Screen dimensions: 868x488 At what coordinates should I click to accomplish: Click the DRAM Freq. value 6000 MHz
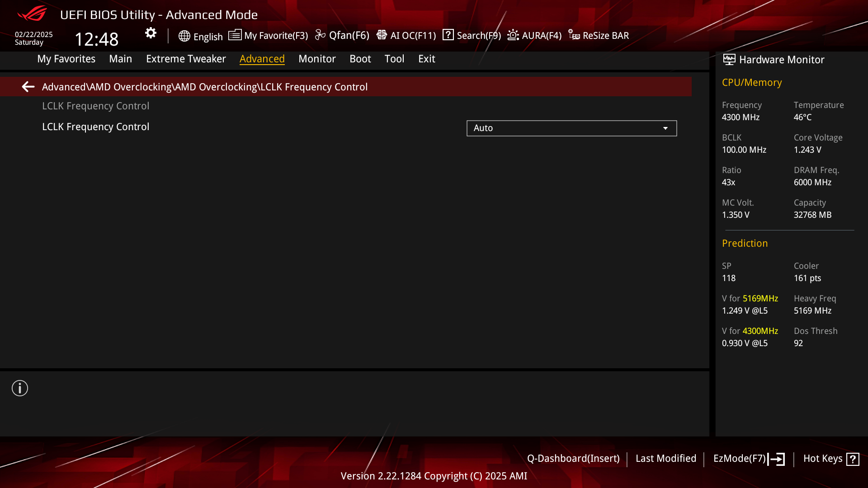812,183
